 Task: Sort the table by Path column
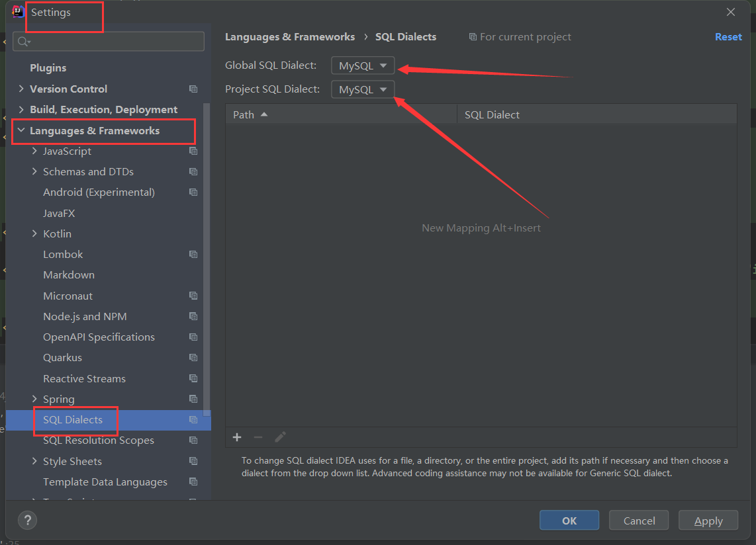point(342,114)
